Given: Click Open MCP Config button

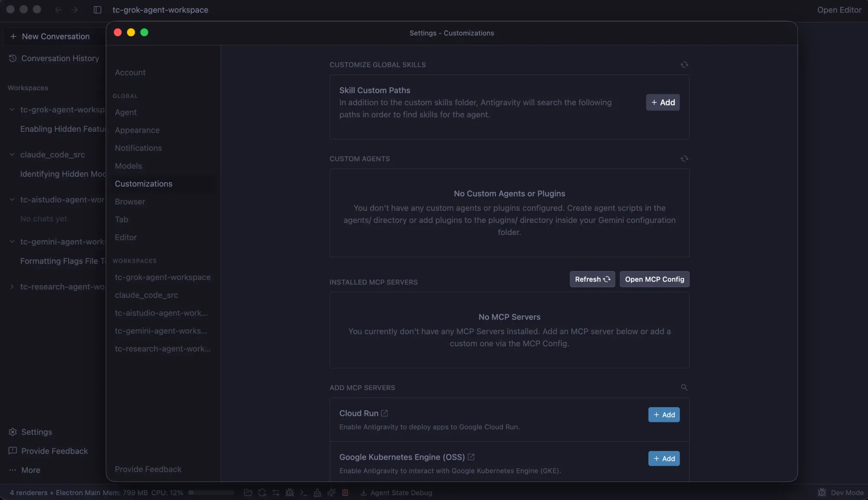Looking at the screenshot, I should tap(654, 279).
